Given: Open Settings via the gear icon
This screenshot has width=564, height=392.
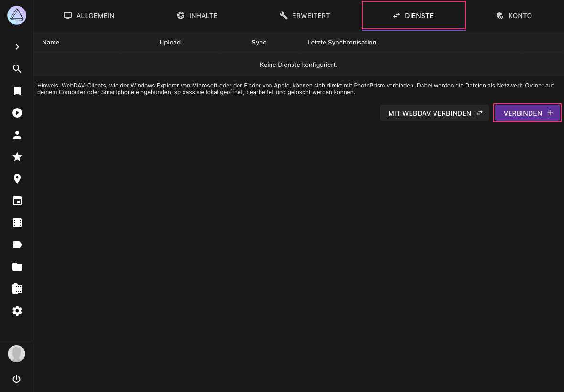Looking at the screenshot, I should point(17,311).
